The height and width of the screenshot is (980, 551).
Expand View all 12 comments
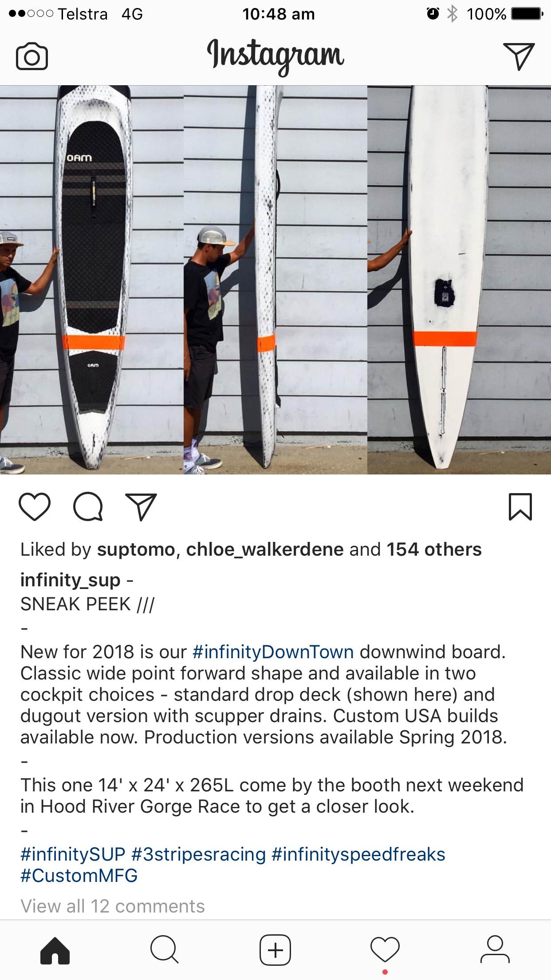tap(113, 906)
